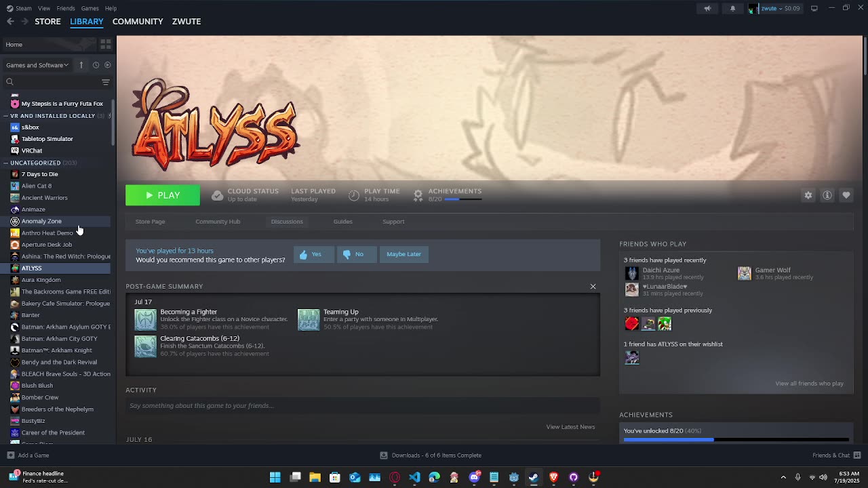
Task: Open Gamer Wolf friend avatar
Action: 745,273
